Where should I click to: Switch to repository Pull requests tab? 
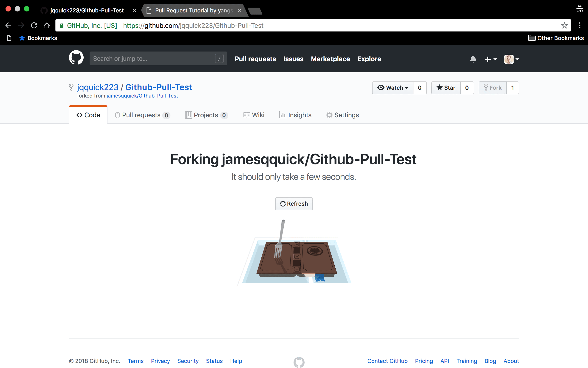(142, 115)
